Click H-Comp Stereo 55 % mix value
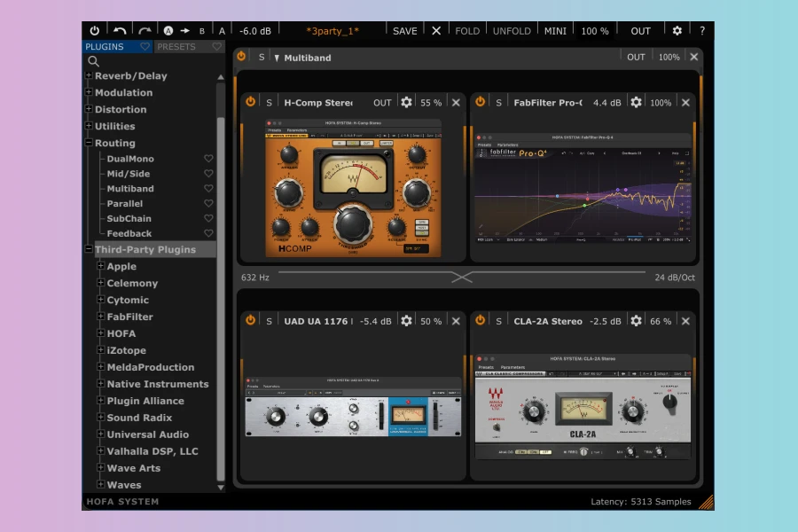This screenshot has width=798, height=532. [x=431, y=102]
